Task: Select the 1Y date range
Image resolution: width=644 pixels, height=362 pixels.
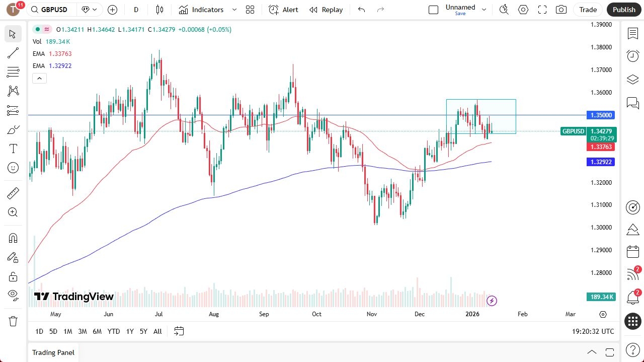Action: (x=129, y=331)
